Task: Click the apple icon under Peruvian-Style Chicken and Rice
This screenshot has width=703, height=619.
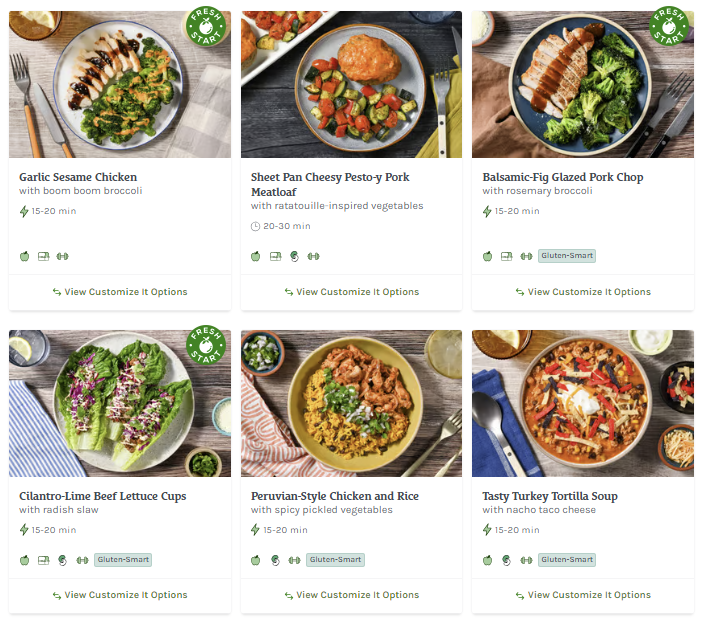Action: [256, 560]
